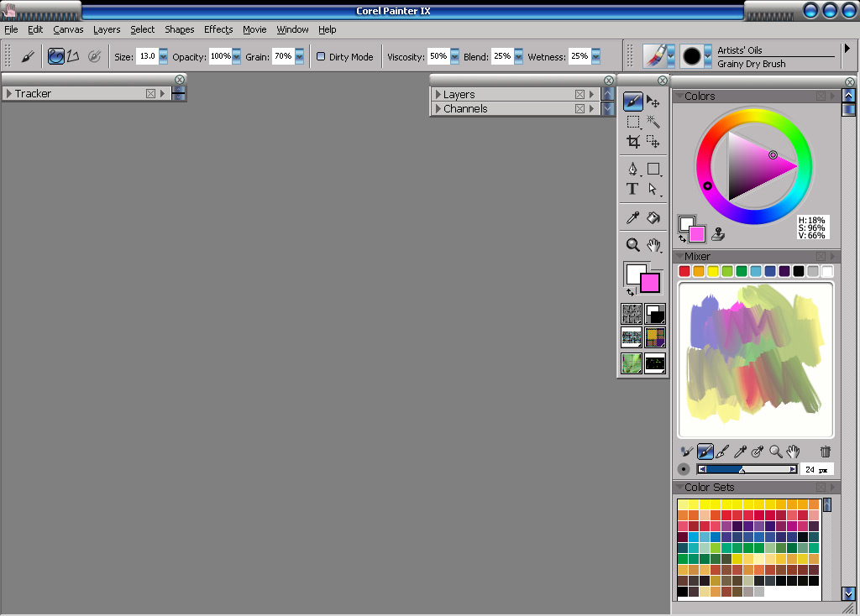860x616 pixels.
Task: Expand the Tracker palette
Action: click(8, 94)
